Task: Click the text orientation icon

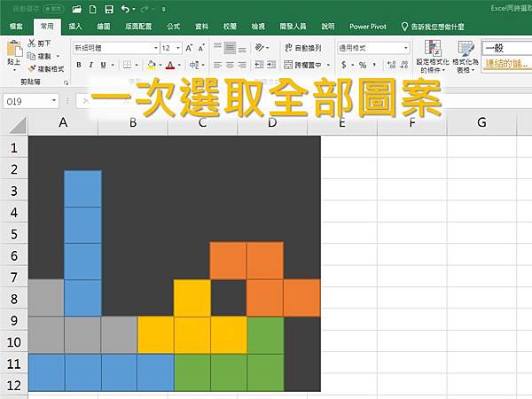Action: (260, 48)
